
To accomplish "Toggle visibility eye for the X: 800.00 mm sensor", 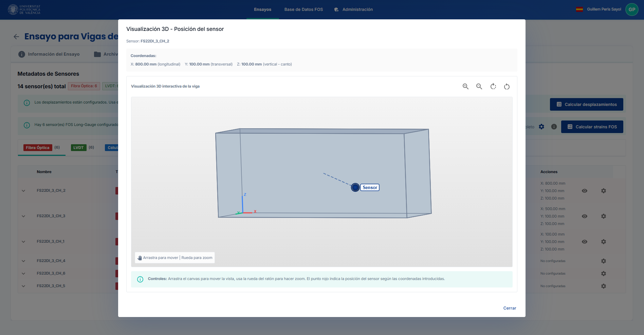I will pyautogui.click(x=585, y=190).
